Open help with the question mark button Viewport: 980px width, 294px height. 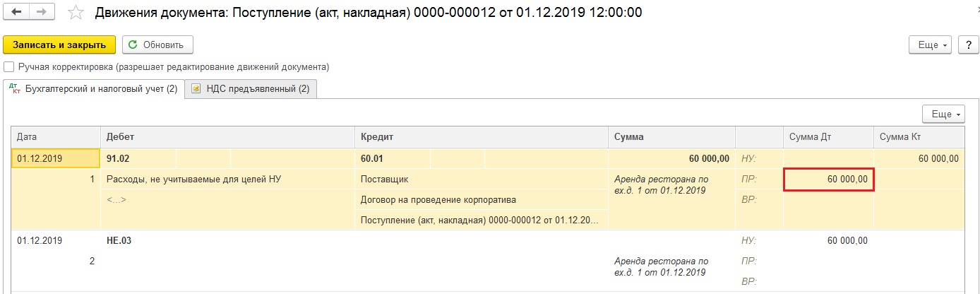[968, 45]
